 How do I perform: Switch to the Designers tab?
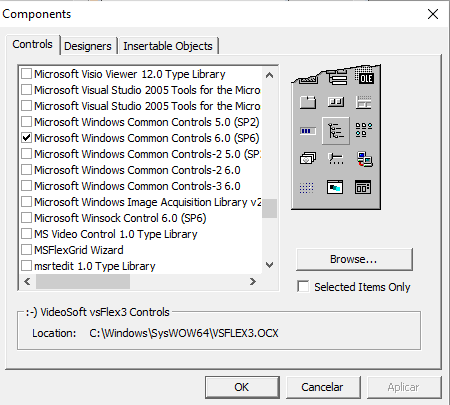[x=88, y=46]
